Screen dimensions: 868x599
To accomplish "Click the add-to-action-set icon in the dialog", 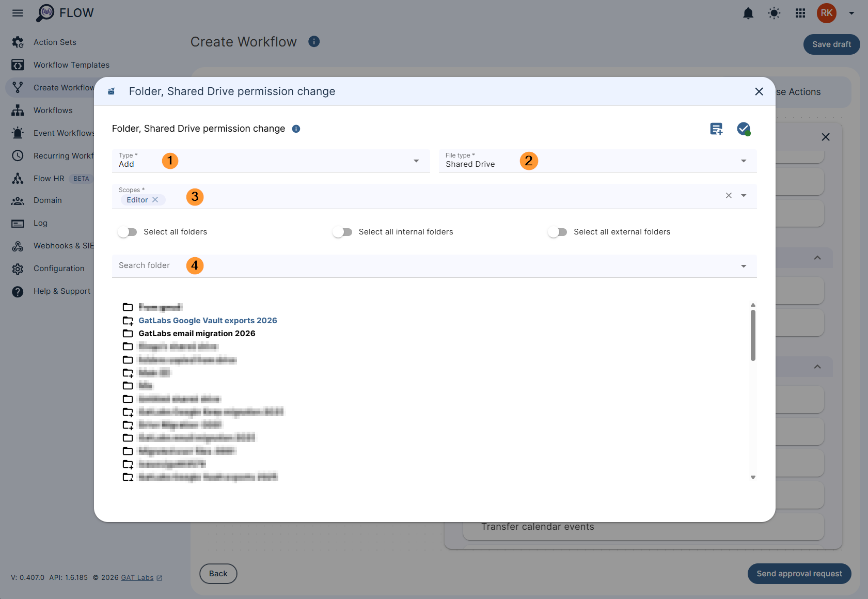I will coord(716,129).
